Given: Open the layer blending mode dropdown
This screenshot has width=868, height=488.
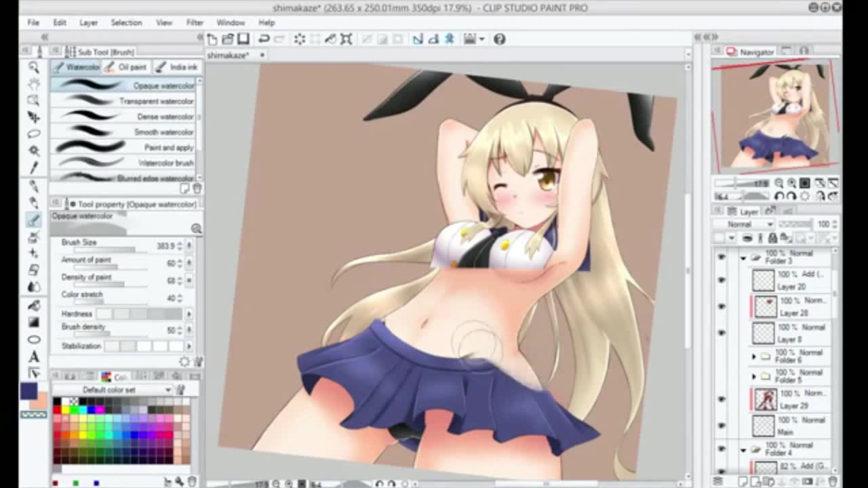Looking at the screenshot, I should click(x=745, y=224).
